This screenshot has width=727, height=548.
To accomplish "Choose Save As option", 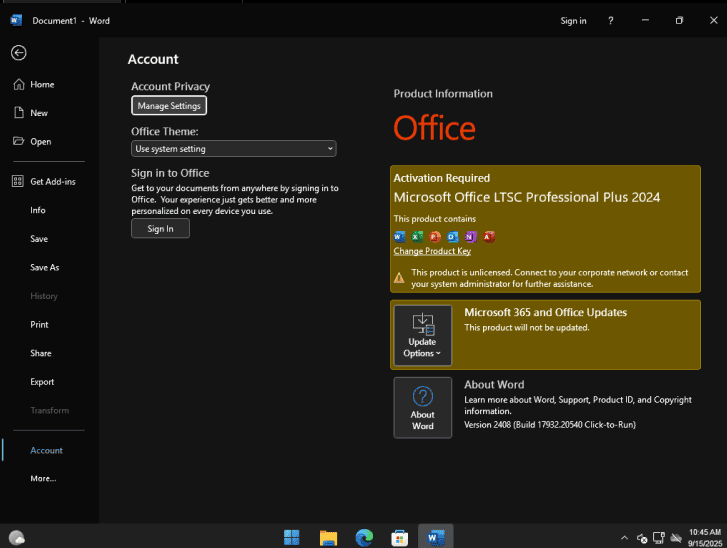I will point(45,268).
